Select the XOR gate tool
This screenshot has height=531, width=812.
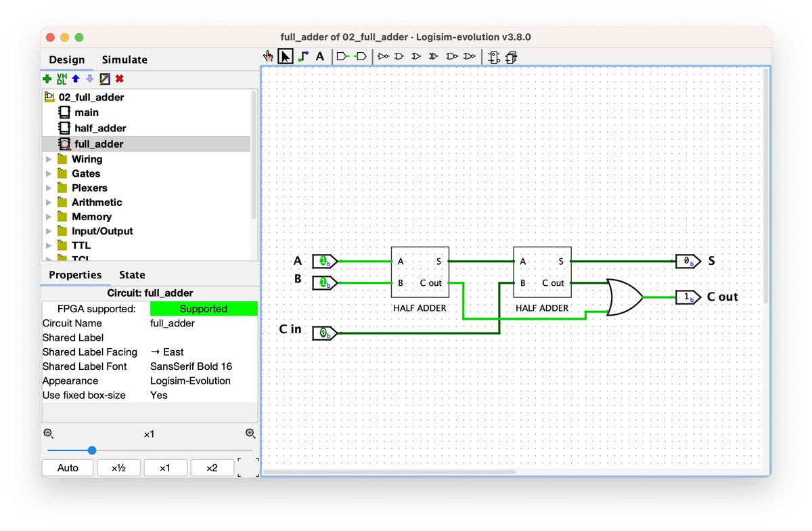coord(434,56)
